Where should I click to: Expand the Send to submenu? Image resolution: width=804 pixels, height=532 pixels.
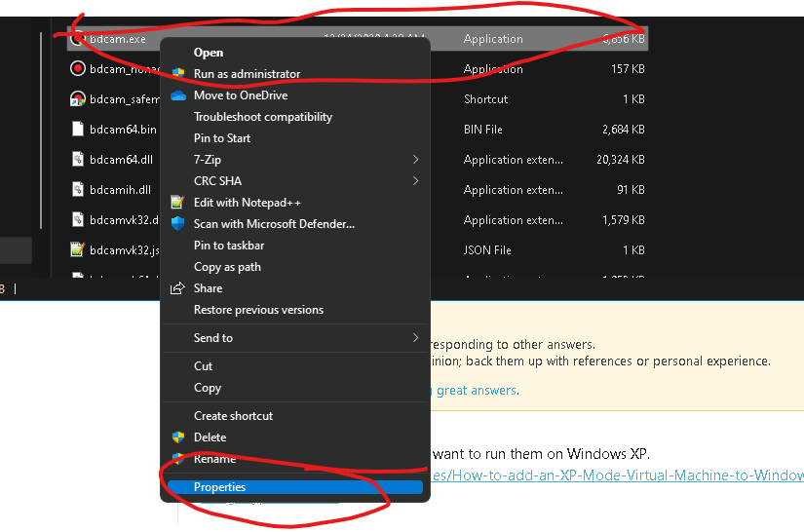tap(295, 338)
